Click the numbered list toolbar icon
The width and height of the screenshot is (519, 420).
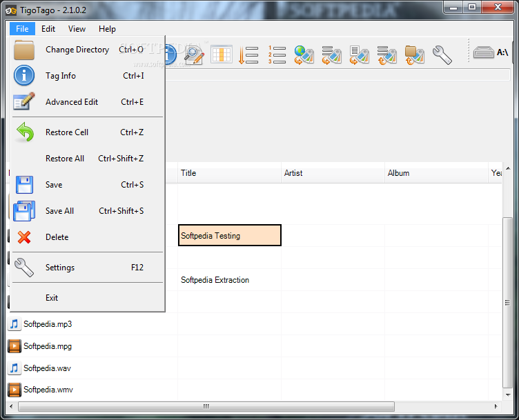click(x=277, y=55)
